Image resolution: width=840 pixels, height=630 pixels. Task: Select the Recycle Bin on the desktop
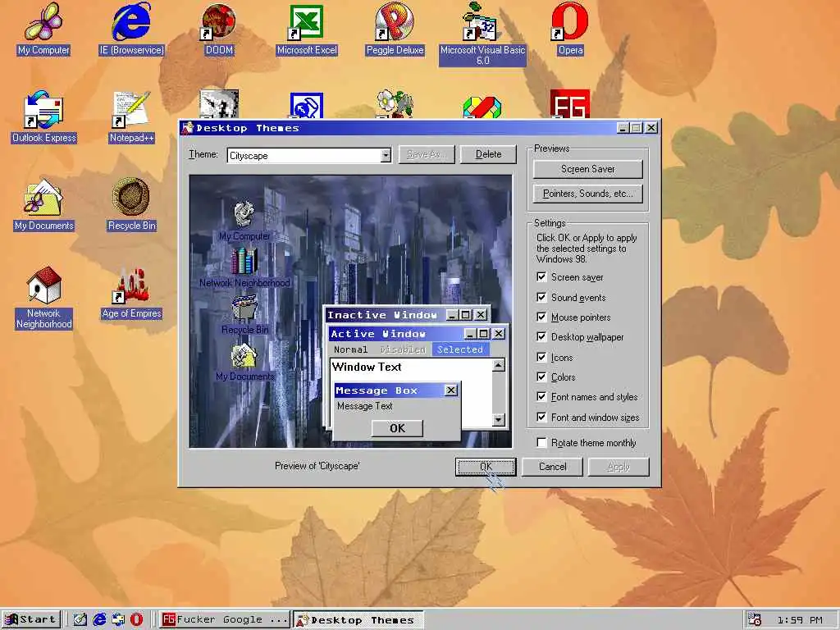tap(131, 205)
